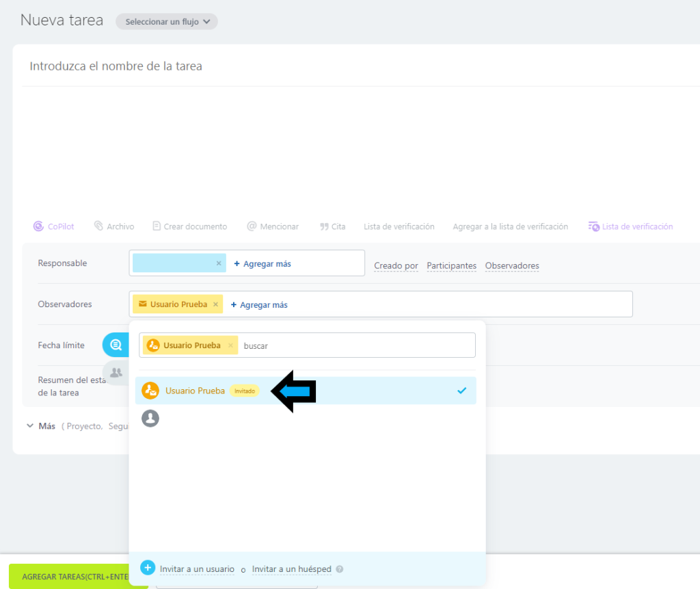Remove Usuario Prueba tag from Observadores field
This screenshot has width=700, height=589.
(x=216, y=304)
